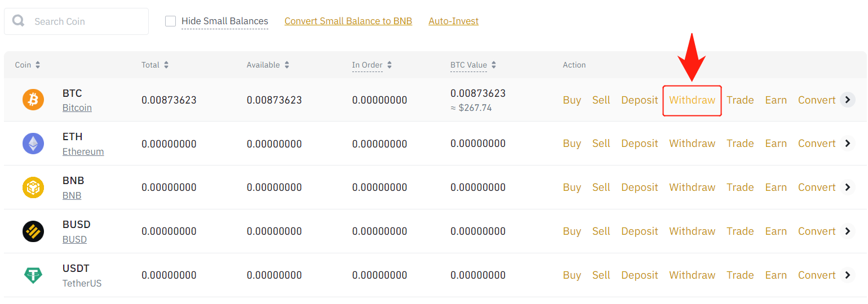This screenshot has height=304, width=868.
Task: Sort by Available column arrows
Action: [287, 65]
